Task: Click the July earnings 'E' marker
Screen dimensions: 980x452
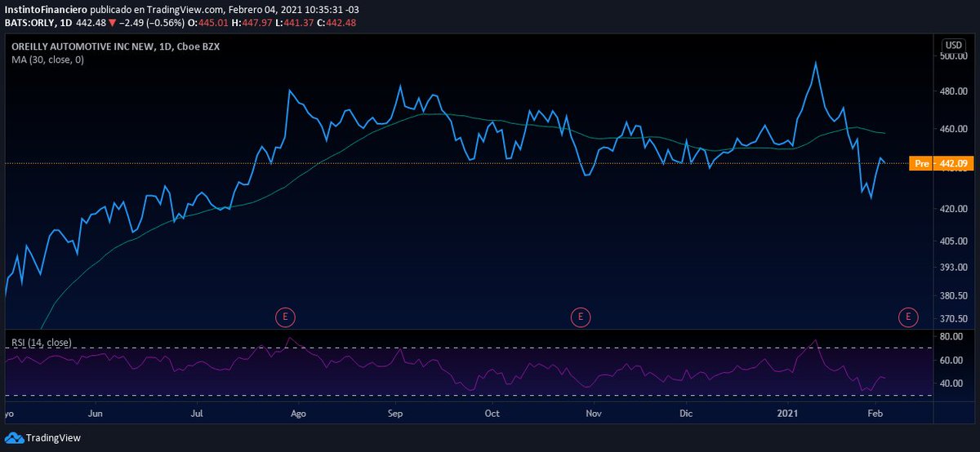Action: pos(284,316)
